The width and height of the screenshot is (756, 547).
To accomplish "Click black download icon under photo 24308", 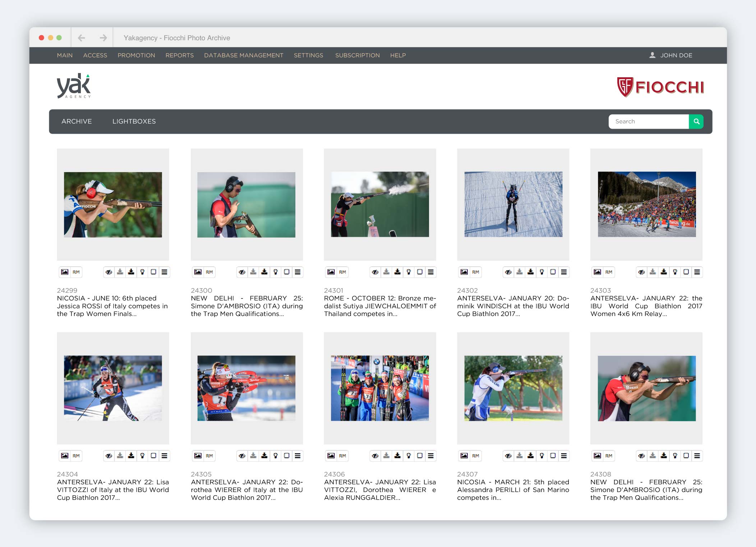I will [x=664, y=456].
